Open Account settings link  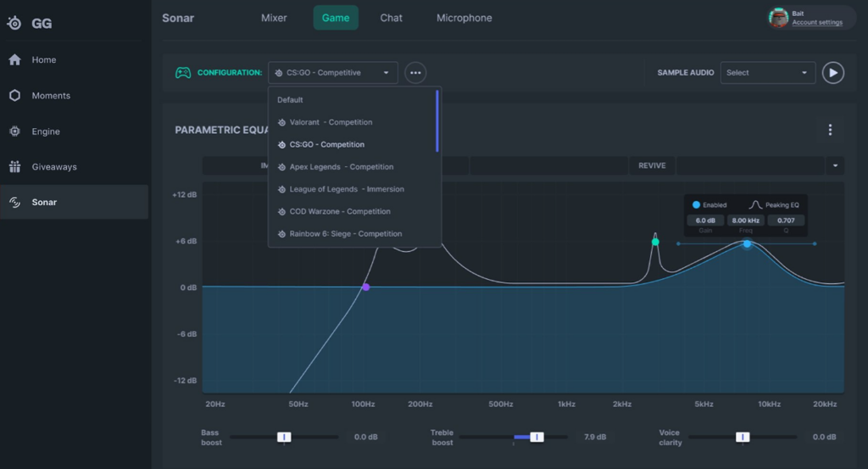point(817,23)
